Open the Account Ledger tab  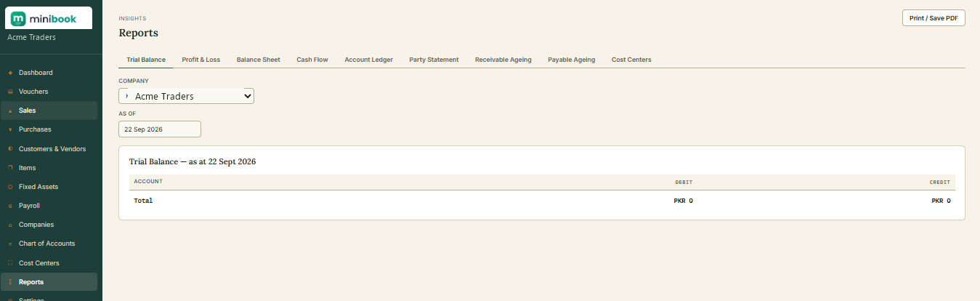coord(369,60)
